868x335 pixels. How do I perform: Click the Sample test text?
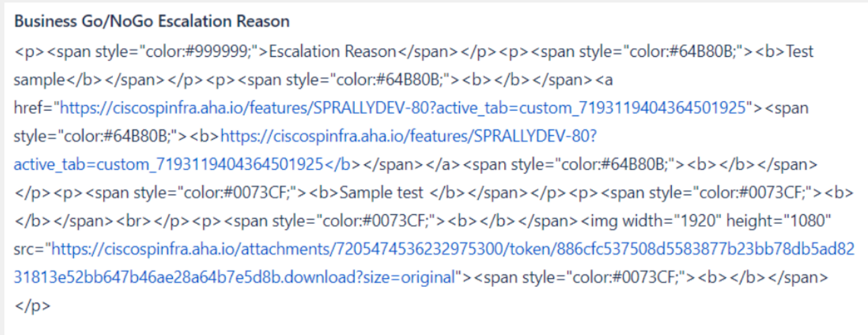[383, 193]
